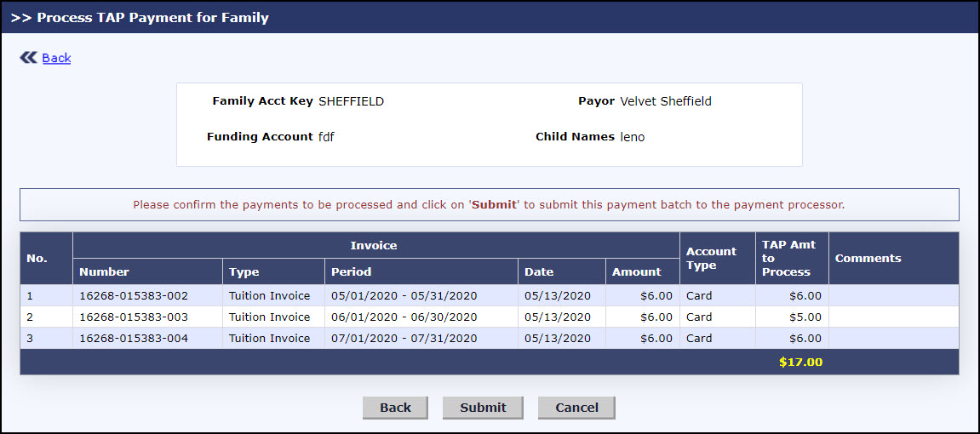Click the double-chevron back arrow icon

(x=28, y=58)
